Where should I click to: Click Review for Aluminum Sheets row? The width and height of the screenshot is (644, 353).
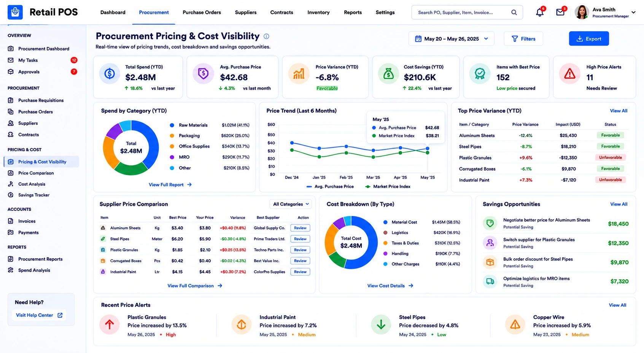coord(300,228)
